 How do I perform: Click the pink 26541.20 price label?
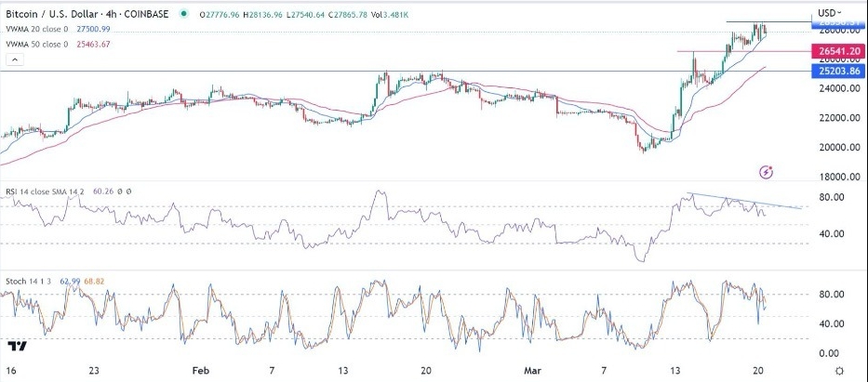[x=837, y=51]
